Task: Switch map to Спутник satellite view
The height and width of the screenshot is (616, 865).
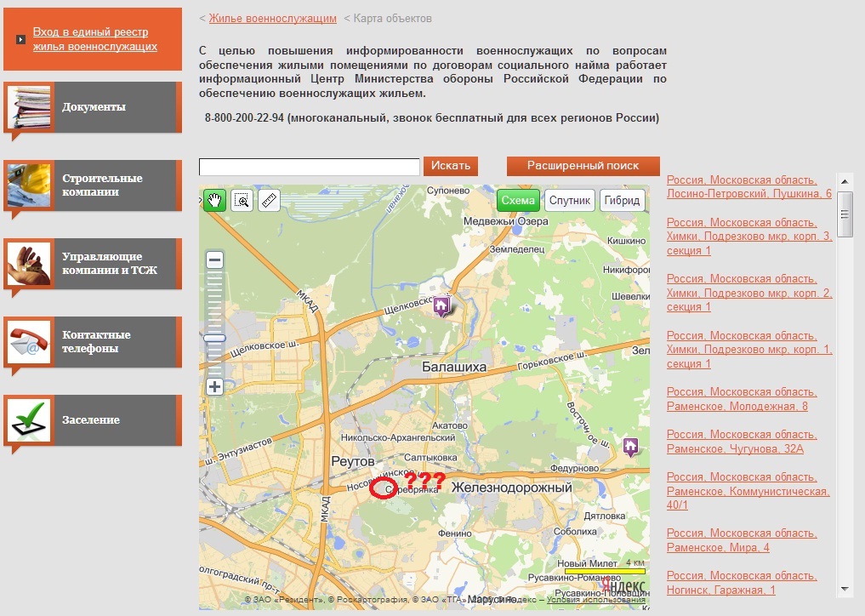Action: pyautogui.click(x=569, y=201)
